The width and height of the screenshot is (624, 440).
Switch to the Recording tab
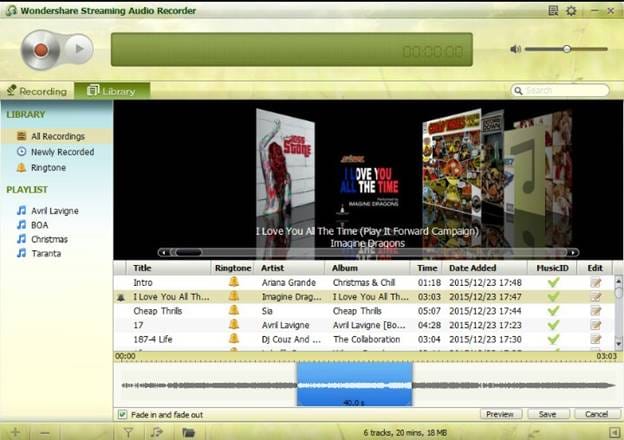click(37, 91)
